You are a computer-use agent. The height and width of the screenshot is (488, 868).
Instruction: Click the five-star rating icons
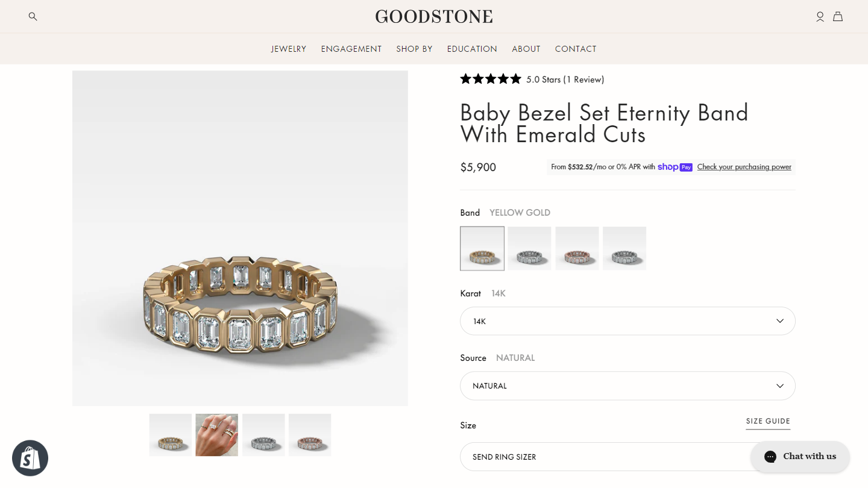point(491,79)
